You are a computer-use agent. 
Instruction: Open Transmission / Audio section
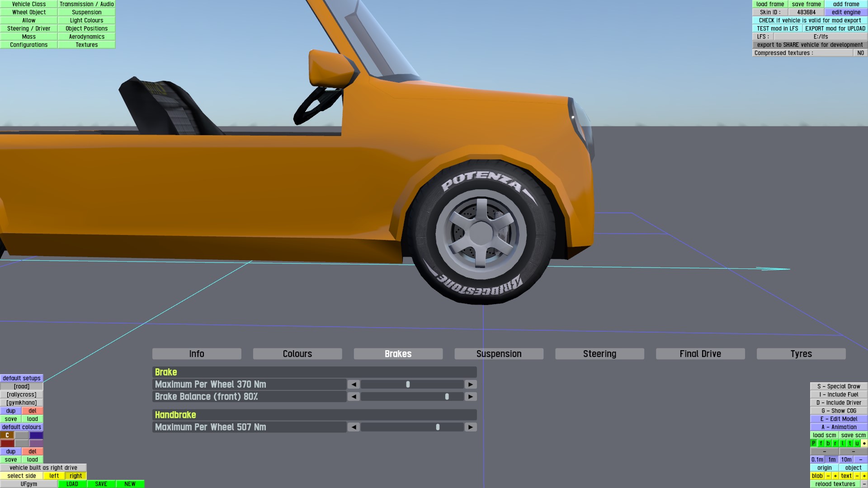(86, 4)
